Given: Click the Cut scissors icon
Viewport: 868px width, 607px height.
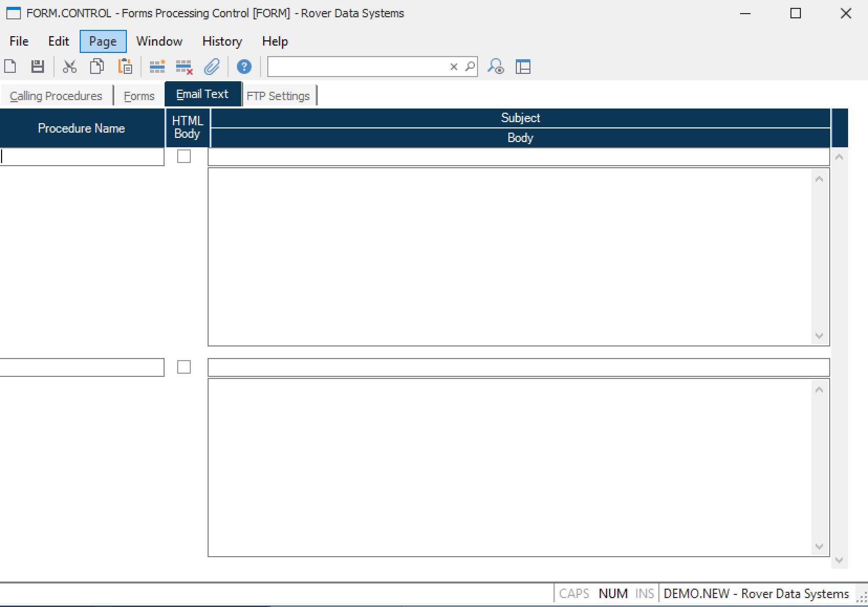Looking at the screenshot, I should [69, 67].
